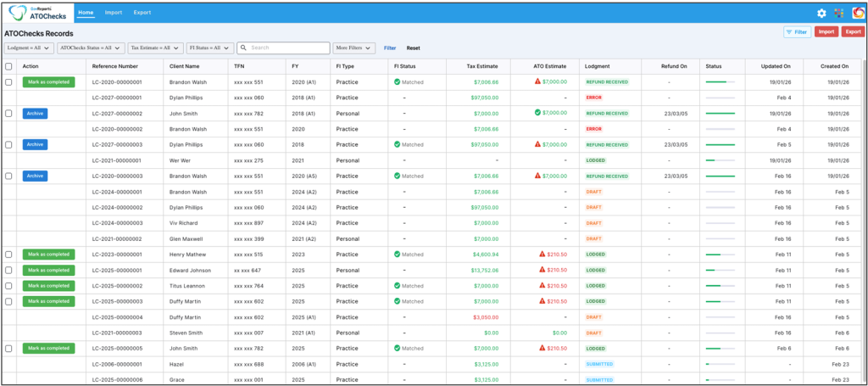
Task: Select the checkbox for LC-2027-00000002 row
Action: click(8, 113)
